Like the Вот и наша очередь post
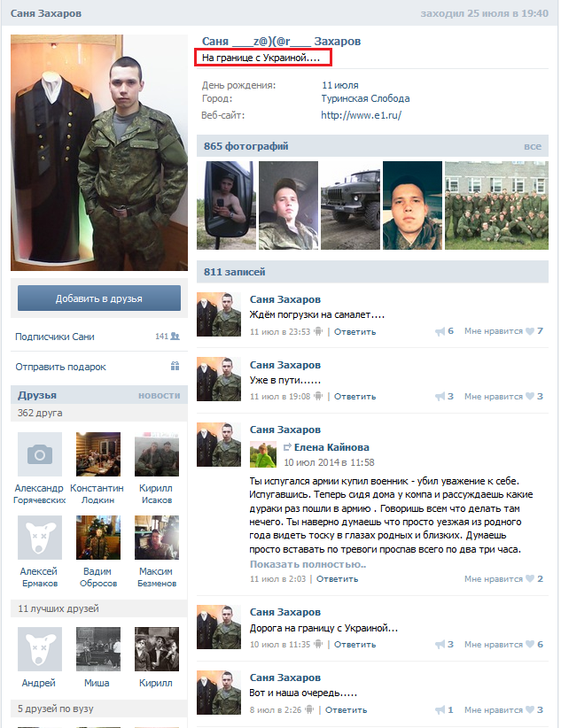Image resolution: width=561 pixels, height=728 pixels. 530,710
